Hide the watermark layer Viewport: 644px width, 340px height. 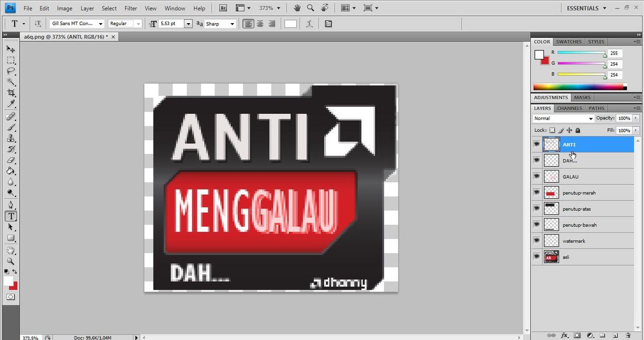pyautogui.click(x=536, y=241)
